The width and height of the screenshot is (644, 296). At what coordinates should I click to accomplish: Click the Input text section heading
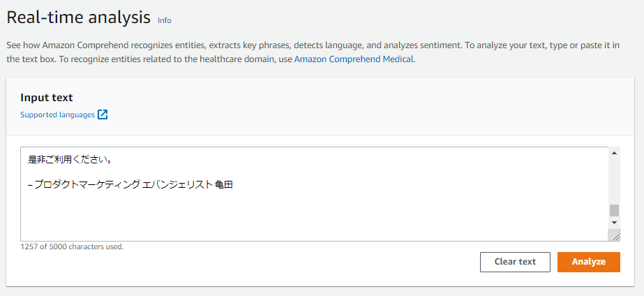pos(47,98)
